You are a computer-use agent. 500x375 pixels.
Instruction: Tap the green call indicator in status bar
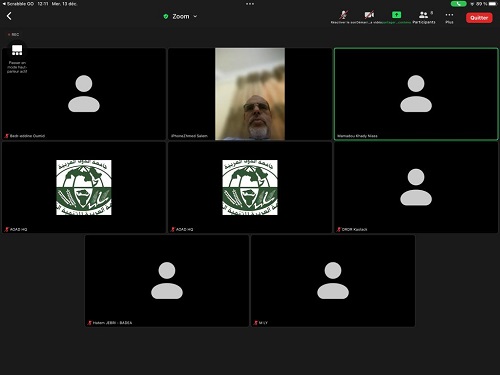click(459, 4)
